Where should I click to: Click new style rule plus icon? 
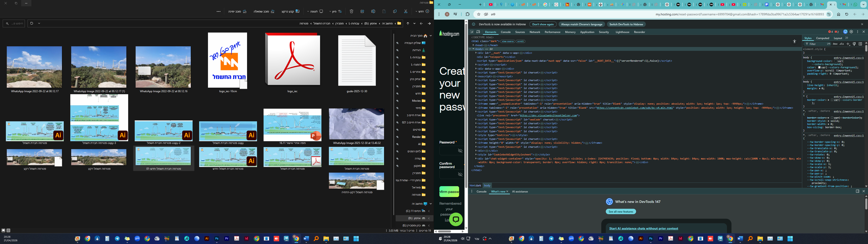pyautogui.click(x=848, y=44)
